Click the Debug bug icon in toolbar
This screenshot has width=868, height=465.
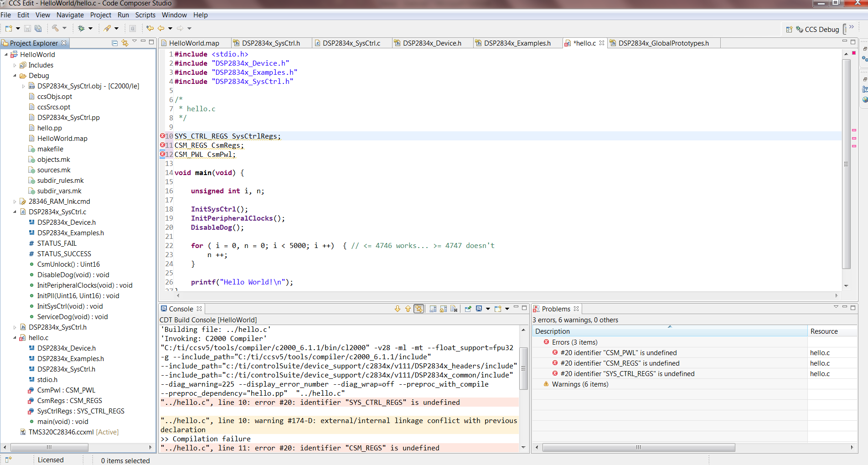tap(81, 28)
